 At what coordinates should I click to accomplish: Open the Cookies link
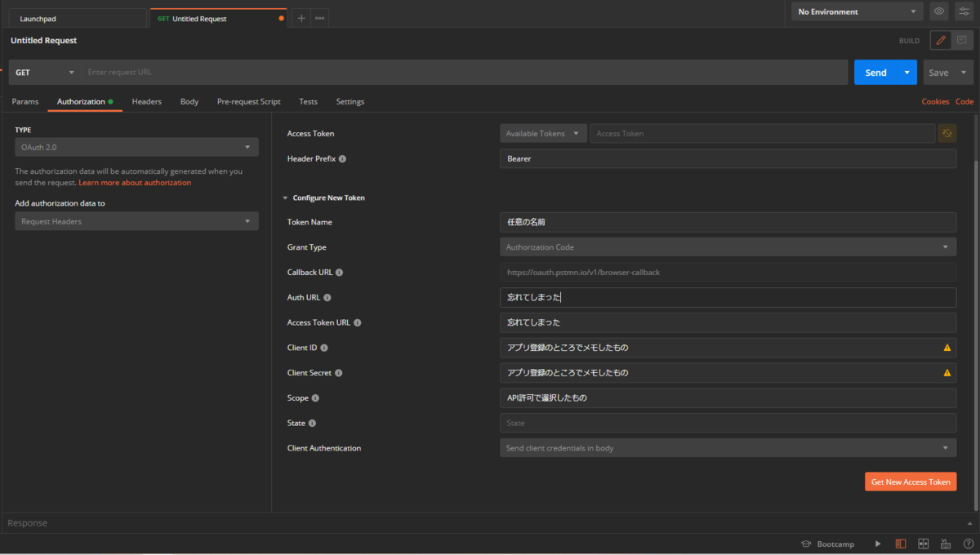coord(935,102)
